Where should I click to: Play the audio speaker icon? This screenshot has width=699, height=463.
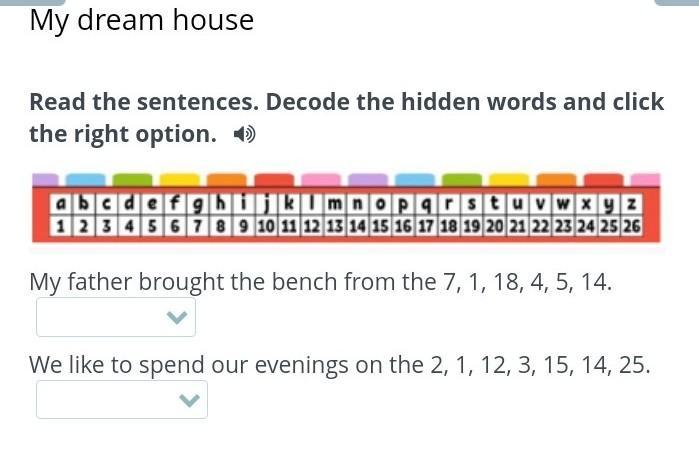point(244,134)
